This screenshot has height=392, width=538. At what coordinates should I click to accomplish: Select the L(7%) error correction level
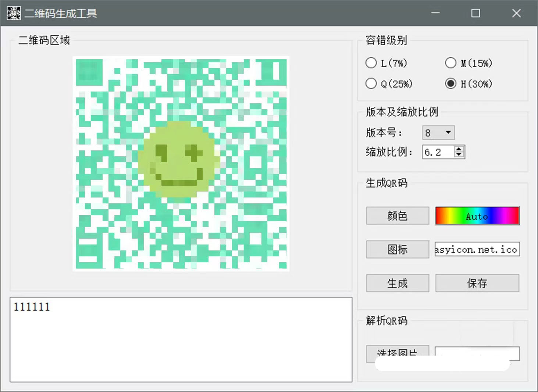[x=386, y=63]
